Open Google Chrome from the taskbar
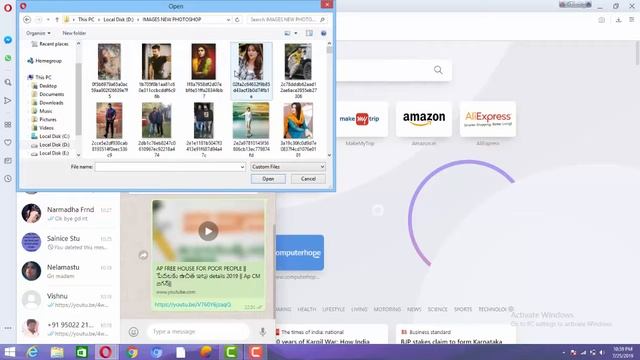 (x=132, y=352)
